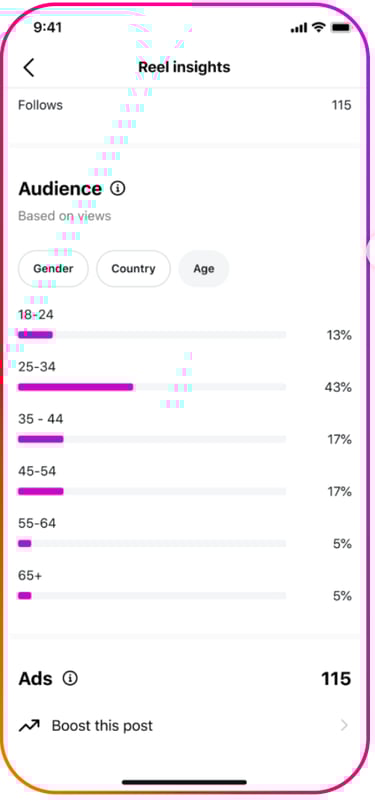Open the Audience info icon
375x803 pixels.
click(x=118, y=188)
